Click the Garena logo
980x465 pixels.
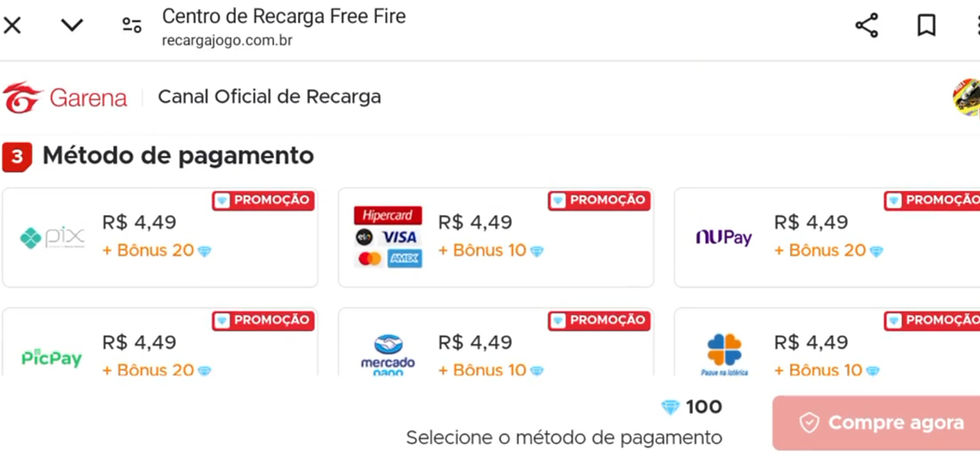pyautogui.click(x=65, y=98)
